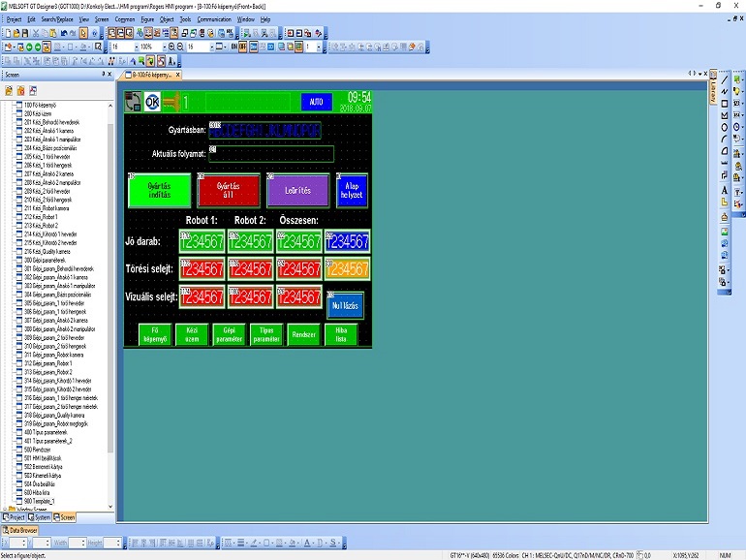Select the Text tool letter A
The image size is (746, 560).
click(724, 190)
